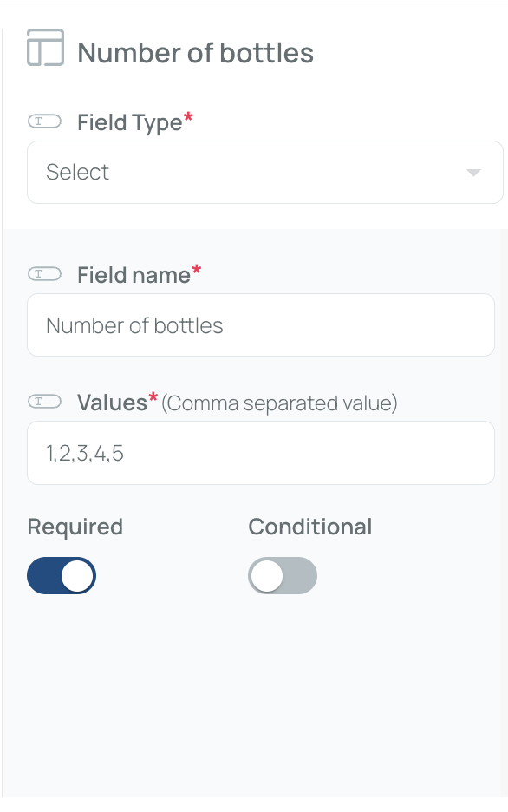The image size is (508, 812).
Task: Click the Conditional label
Action: (x=309, y=527)
